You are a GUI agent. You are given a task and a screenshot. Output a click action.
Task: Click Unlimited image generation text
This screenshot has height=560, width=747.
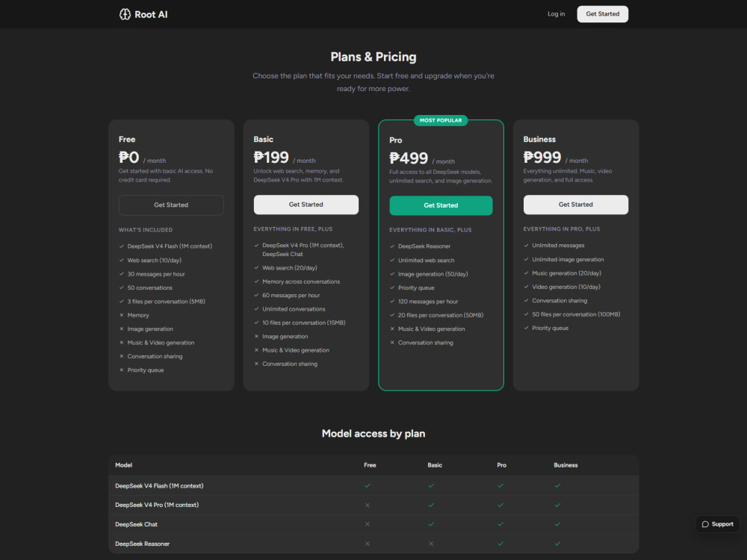click(x=568, y=260)
